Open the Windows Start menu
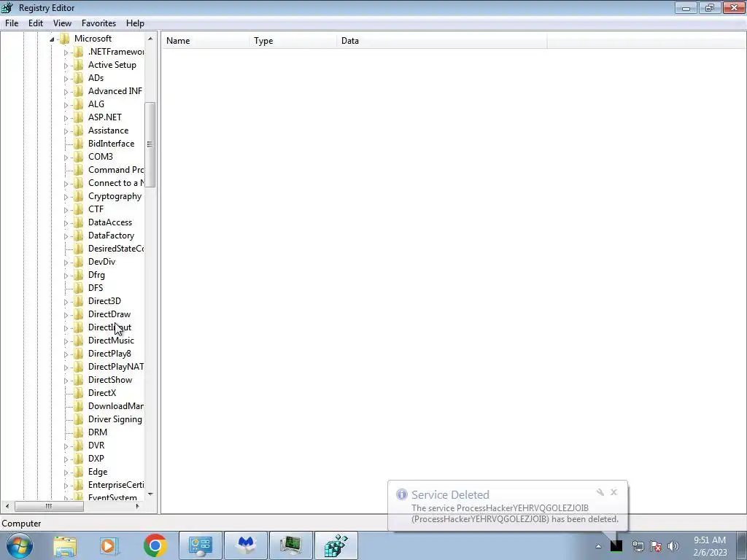 pos(20,545)
